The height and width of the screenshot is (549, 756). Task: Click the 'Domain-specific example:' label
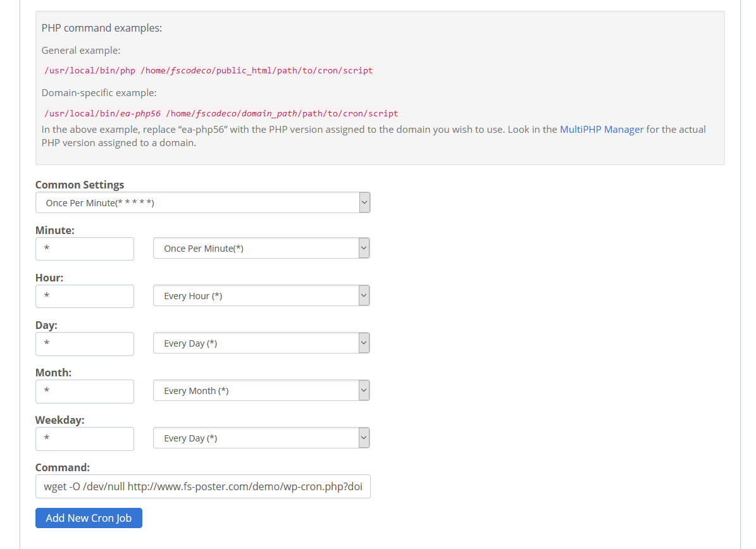click(x=99, y=92)
